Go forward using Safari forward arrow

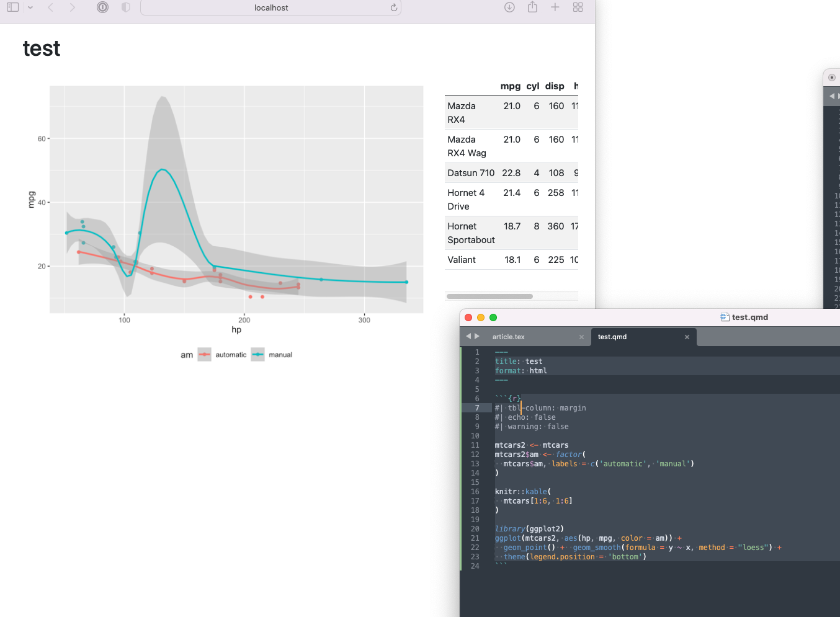tap(73, 7)
